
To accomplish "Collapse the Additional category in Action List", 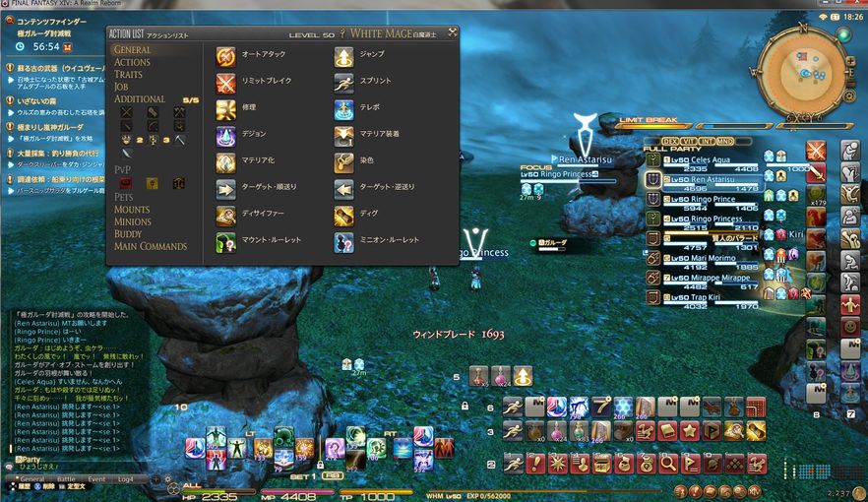I will pos(140,99).
